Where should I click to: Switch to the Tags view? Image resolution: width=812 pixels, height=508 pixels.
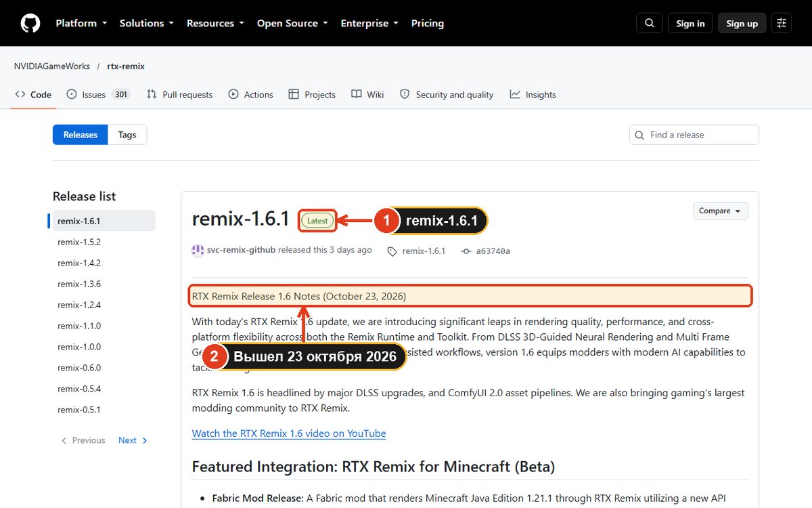127,135
